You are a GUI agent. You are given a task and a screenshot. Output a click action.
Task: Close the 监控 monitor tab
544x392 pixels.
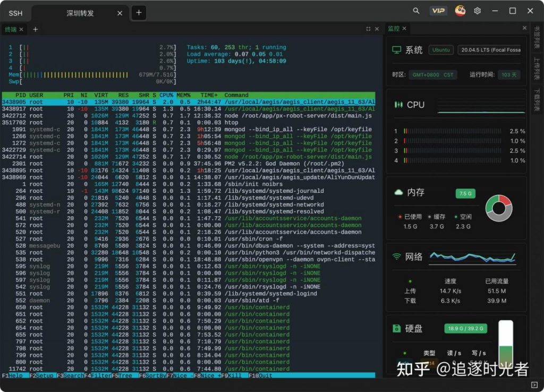404,29
